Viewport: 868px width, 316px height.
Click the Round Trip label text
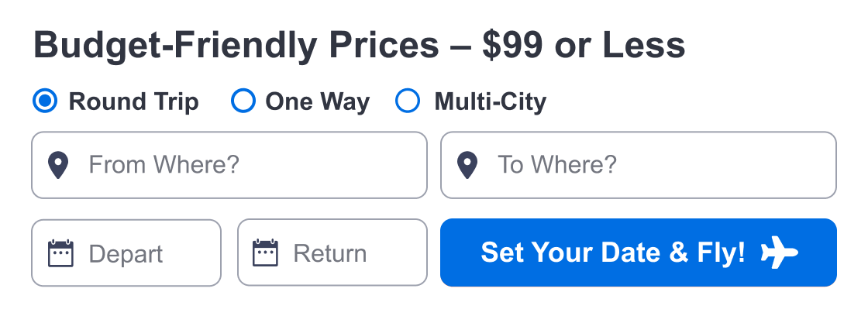(133, 101)
